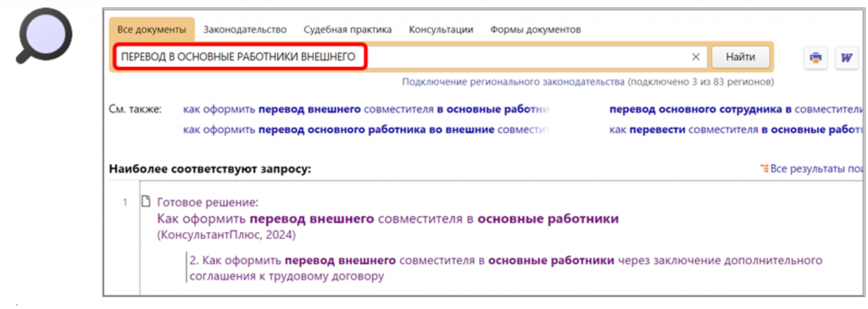This screenshot has width=868, height=309.
Task: Click the tree icon before 'Все результаты'
Action: click(x=765, y=168)
